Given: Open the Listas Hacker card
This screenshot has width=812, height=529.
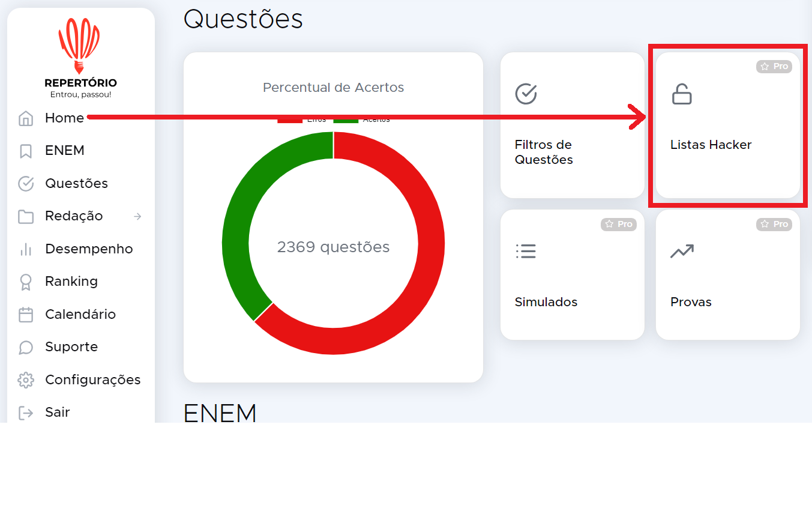Looking at the screenshot, I should [x=727, y=125].
